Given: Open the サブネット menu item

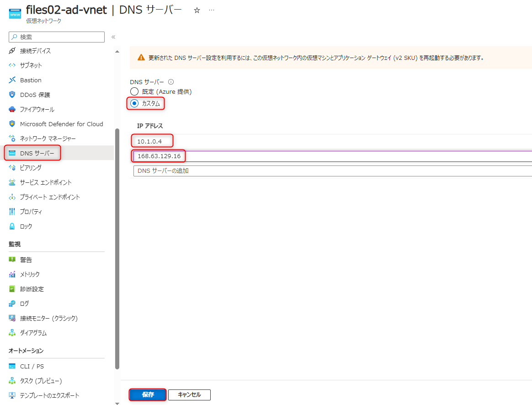Looking at the screenshot, I should coord(31,65).
